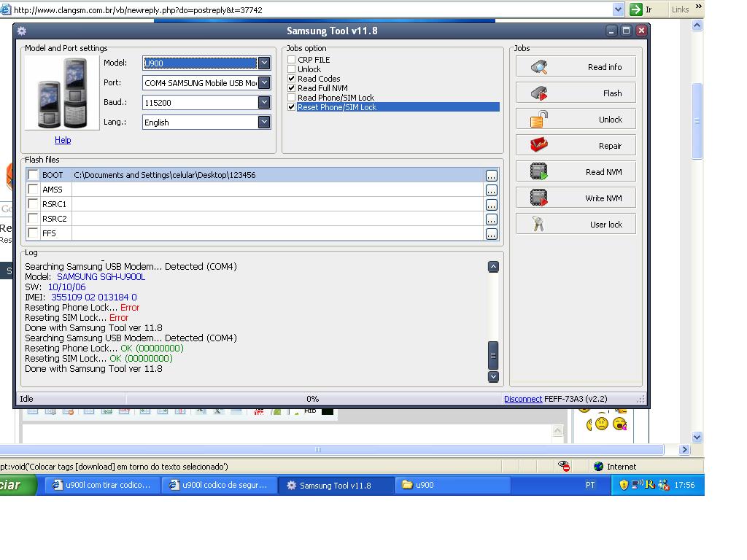The width and height of the screenshot is (747, 560).
Task: Click the popup blocker status bar icon
Action: point(564,466)
